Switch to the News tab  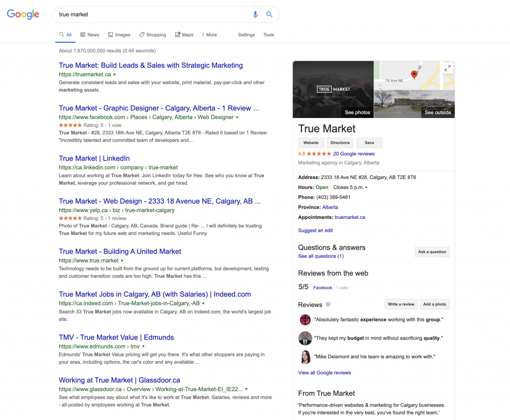pyautogui.click(x=90, y=35)
